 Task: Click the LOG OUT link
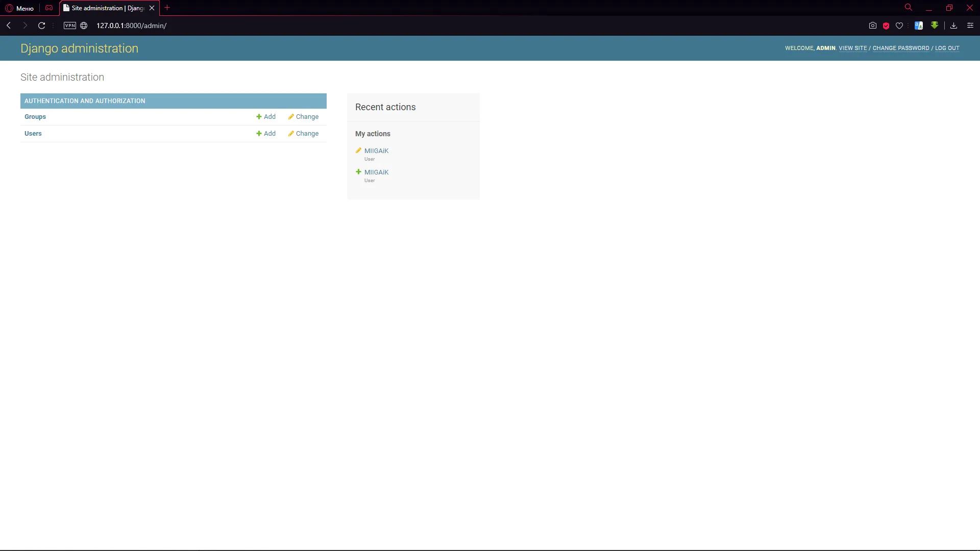947,48
